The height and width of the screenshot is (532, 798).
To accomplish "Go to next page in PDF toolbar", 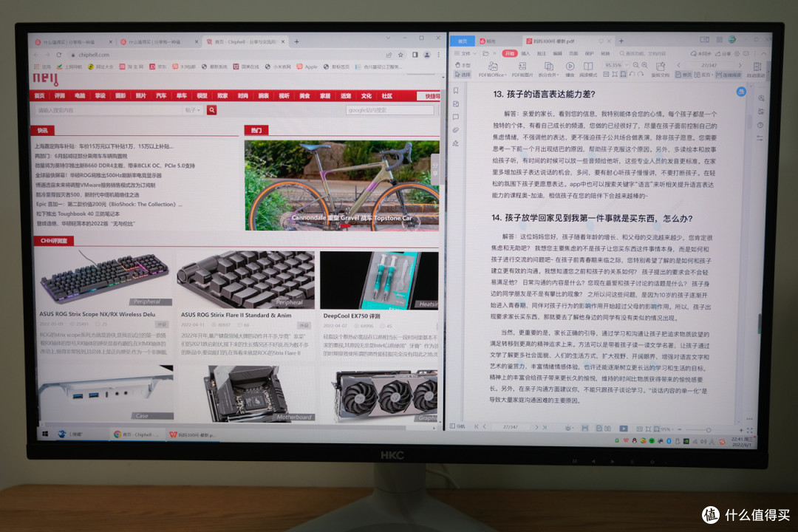I will pos(740,65).
